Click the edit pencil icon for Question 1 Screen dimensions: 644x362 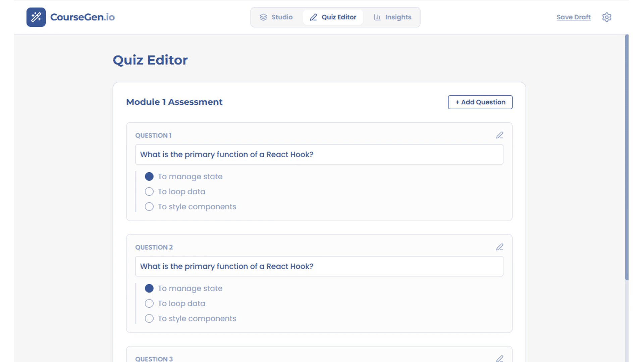pyautogui.click(x=499, y=135)
